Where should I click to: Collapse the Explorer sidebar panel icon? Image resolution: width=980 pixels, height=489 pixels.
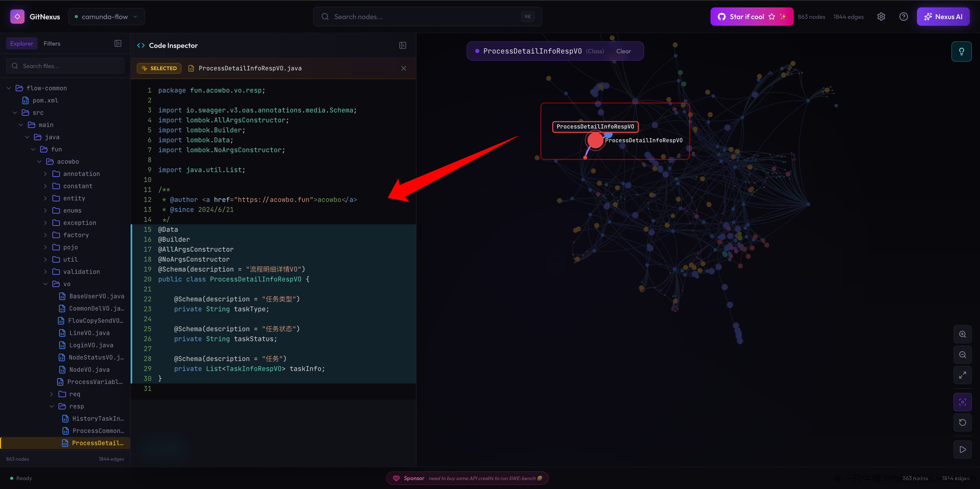pyautogui.click(x=118, y=44)
